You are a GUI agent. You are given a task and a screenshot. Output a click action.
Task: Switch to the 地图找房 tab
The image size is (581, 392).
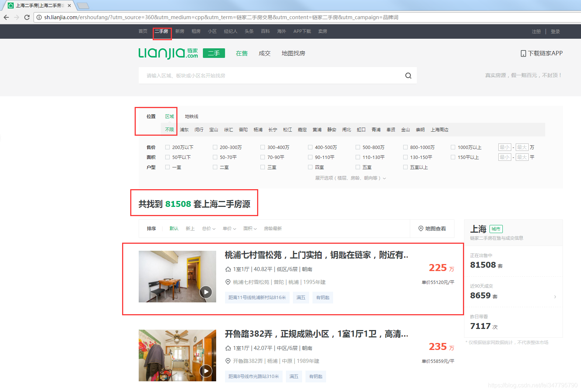click(293, 53)
